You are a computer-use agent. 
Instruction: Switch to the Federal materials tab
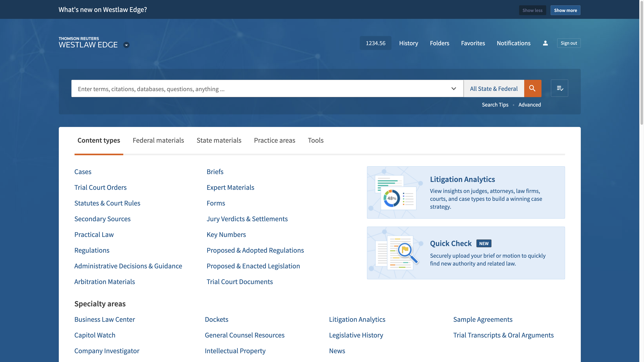[158, 140]
